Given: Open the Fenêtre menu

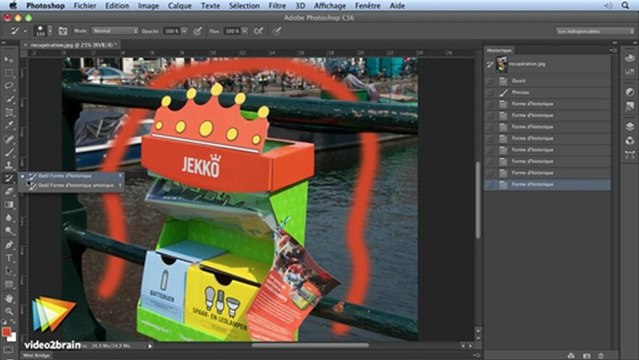Looking at the screenshot, I should click(368, 6).
